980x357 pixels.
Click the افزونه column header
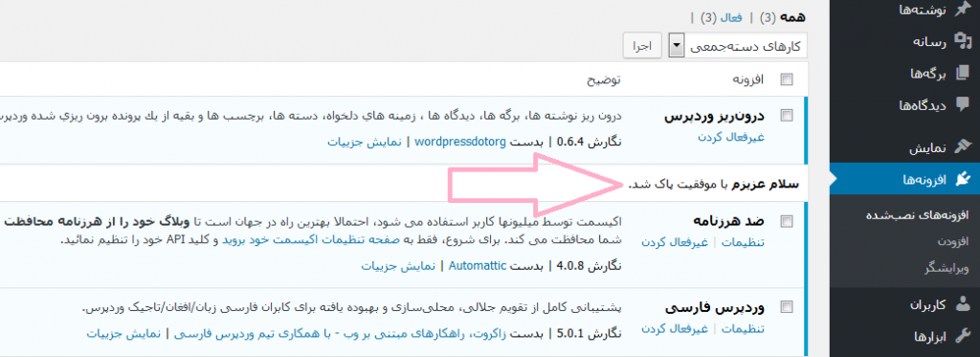click(748, 80)
